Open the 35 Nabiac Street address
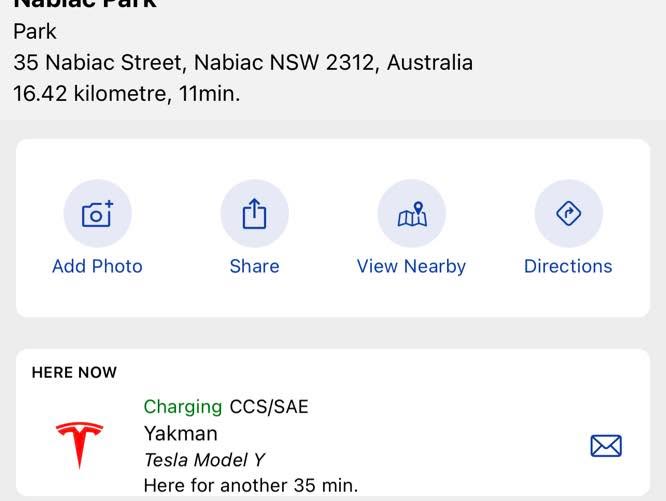 pyautogui.click(x=243, y=62)
